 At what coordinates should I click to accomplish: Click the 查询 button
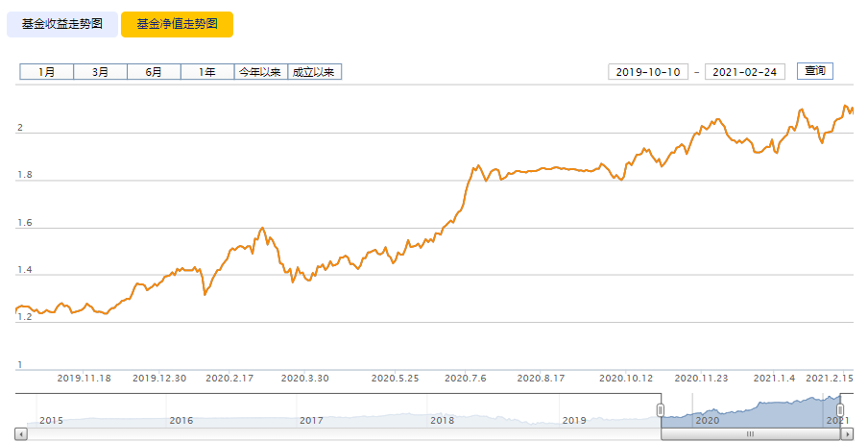tap(815, 71)
